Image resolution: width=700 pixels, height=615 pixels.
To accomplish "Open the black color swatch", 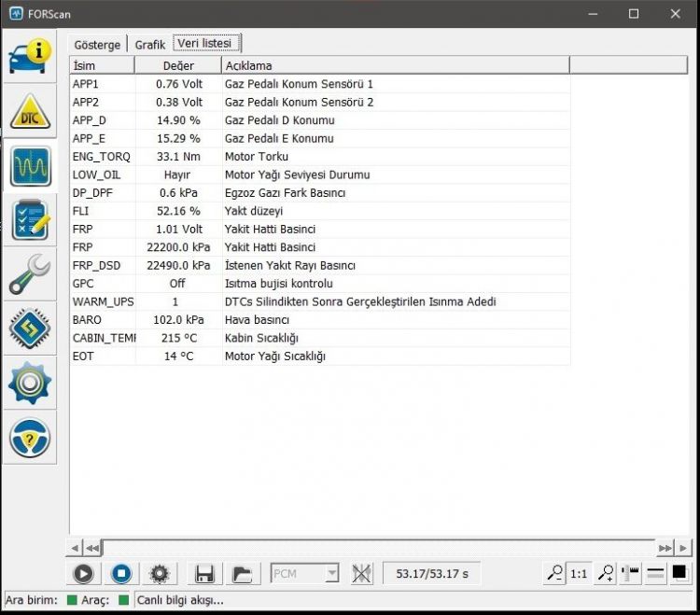I will coord(679,572).
